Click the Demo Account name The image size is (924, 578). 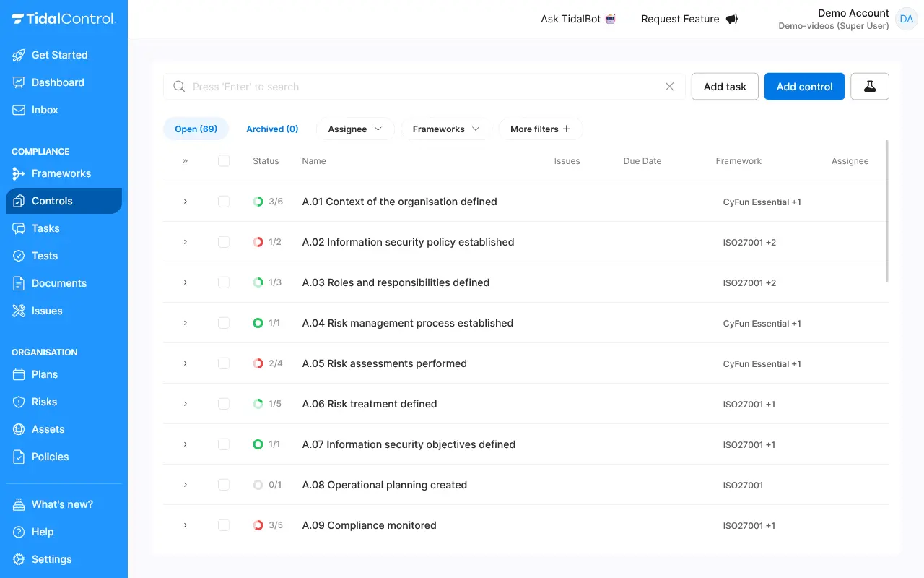(853, 13)
